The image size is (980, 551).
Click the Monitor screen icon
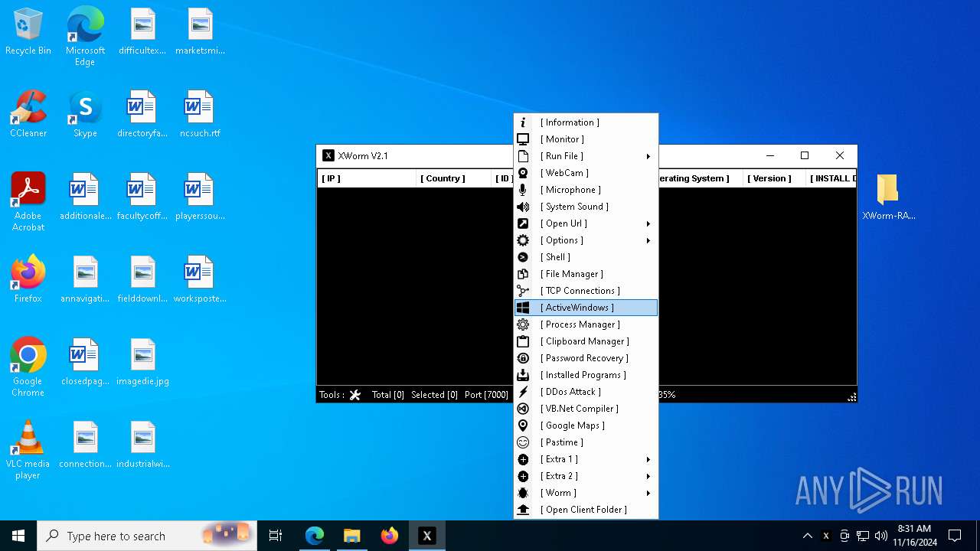tap(523, 139)
